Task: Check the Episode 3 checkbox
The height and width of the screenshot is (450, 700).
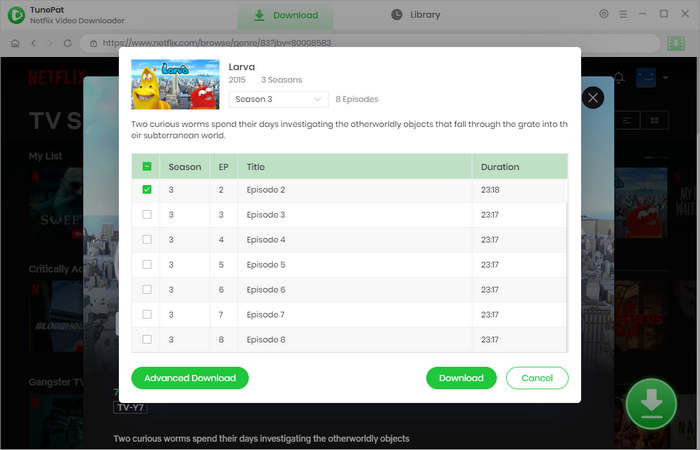Action: coord(147,215)
